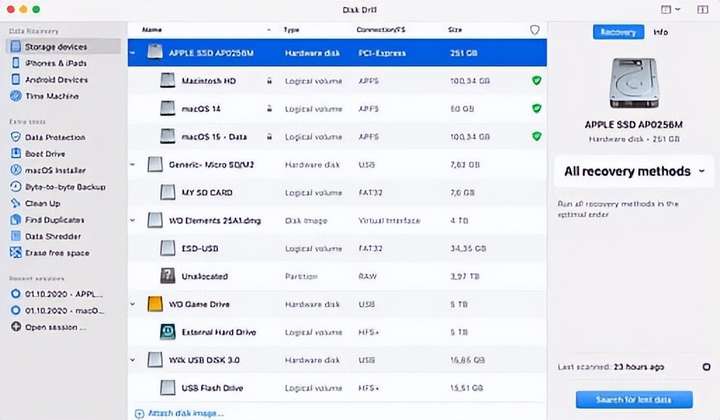Click green protection shield for Macintosh HD
The width and height of the screenshot is (720, 420).
pos(536,80)
